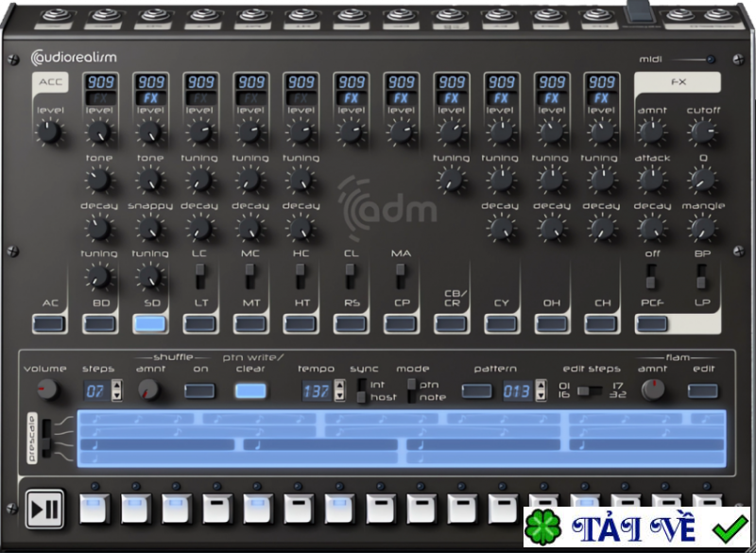Switch mode to note
The width and height of the screenshot is (756, 553).
[410, 397]
